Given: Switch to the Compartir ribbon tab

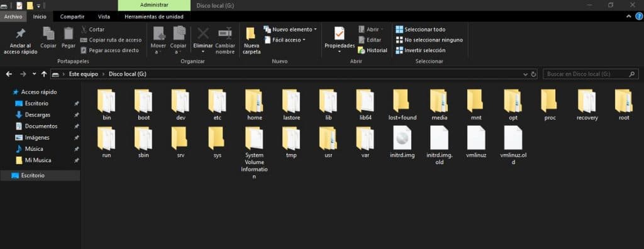Looking at the screenshot, I should click(x=72, y=17).
